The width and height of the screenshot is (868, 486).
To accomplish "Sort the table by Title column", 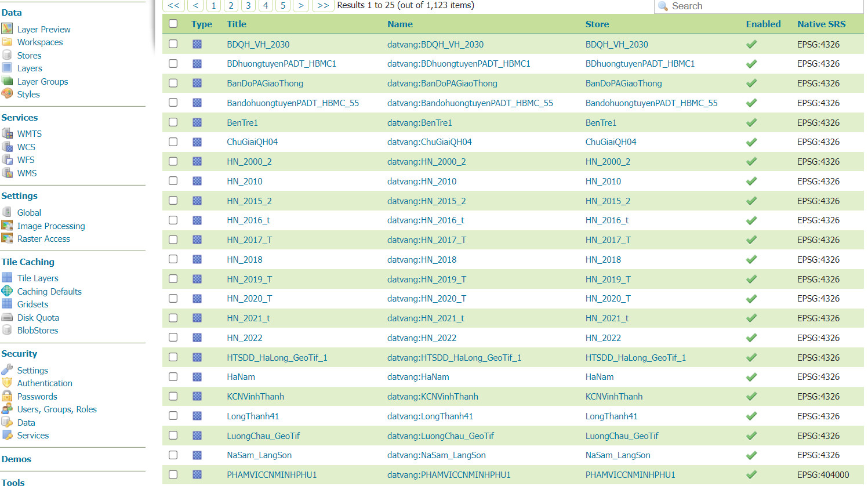I will (237, 24).
